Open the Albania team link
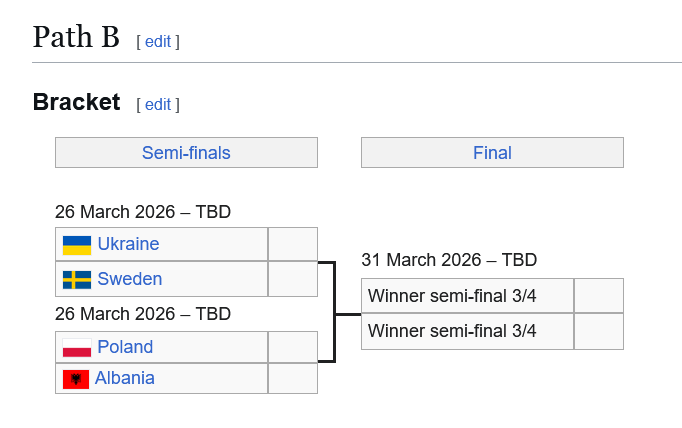The height and width of the screenshot is (428, 682). 125,378
